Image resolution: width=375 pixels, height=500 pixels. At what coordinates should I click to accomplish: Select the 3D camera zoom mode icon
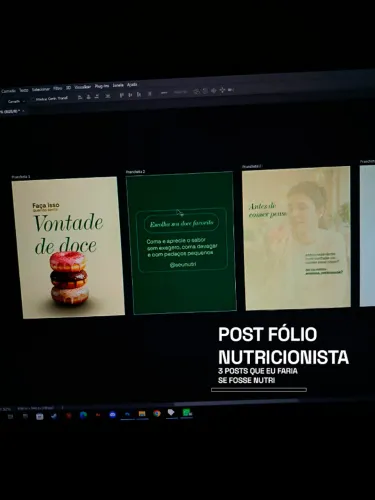[x=231, y=90]
